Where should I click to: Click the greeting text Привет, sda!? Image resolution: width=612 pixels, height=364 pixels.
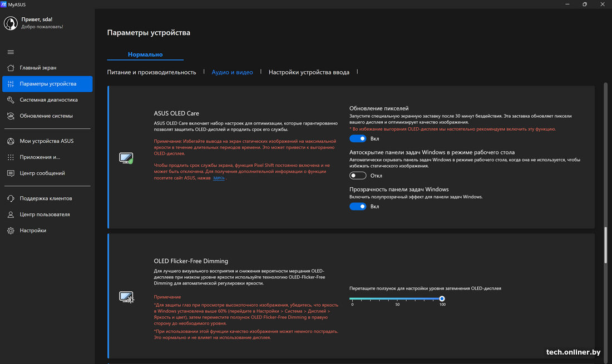[37, 19]
